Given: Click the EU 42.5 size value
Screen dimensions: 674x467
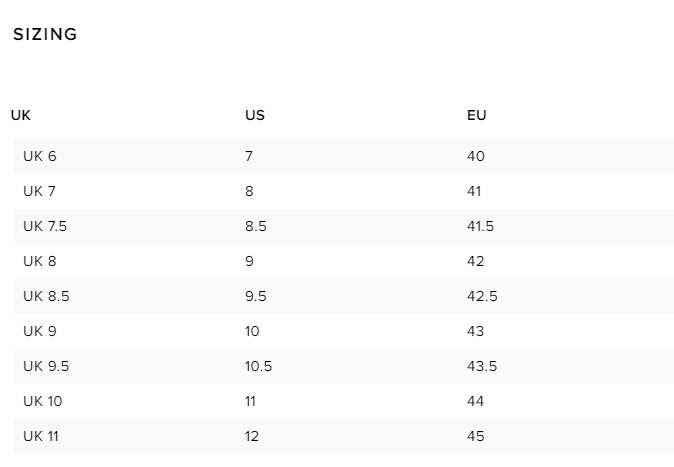Looking at the screenshot, I should pyautogui.click(x=482, y=296).
